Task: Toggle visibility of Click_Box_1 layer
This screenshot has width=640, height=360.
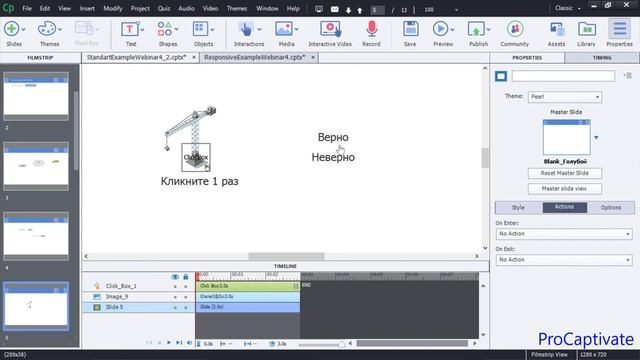Action: [176, 287]
